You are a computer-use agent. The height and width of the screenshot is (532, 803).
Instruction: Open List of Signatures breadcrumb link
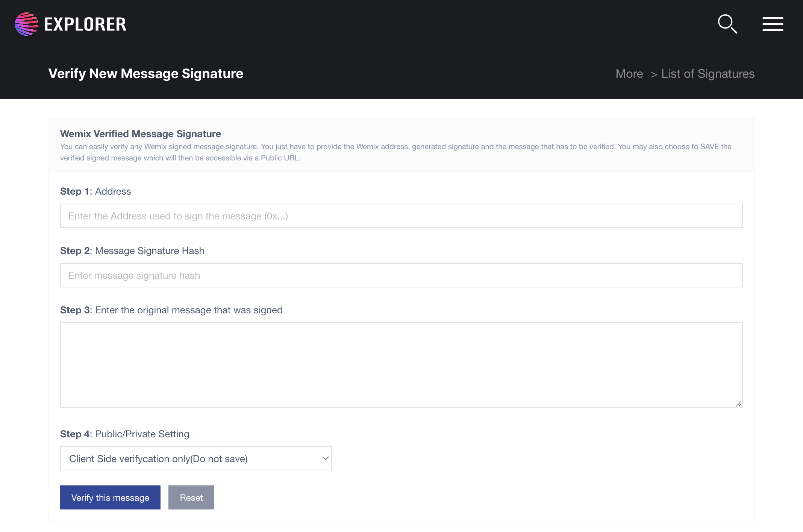click(708, 74)
